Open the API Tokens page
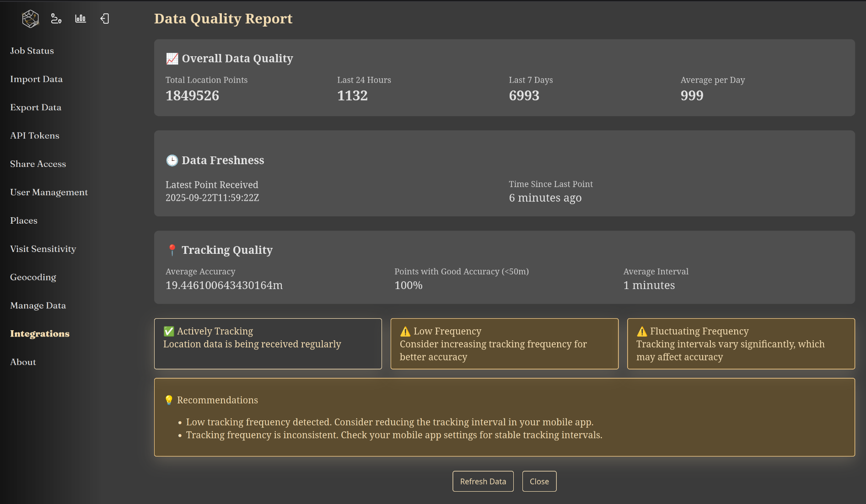The height and width of the screenshot is (504, 866). 35,136
